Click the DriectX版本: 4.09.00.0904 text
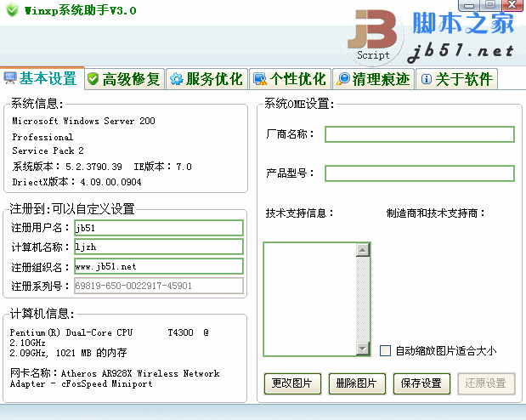Screen dimensions: 526x420 point(76,182)
